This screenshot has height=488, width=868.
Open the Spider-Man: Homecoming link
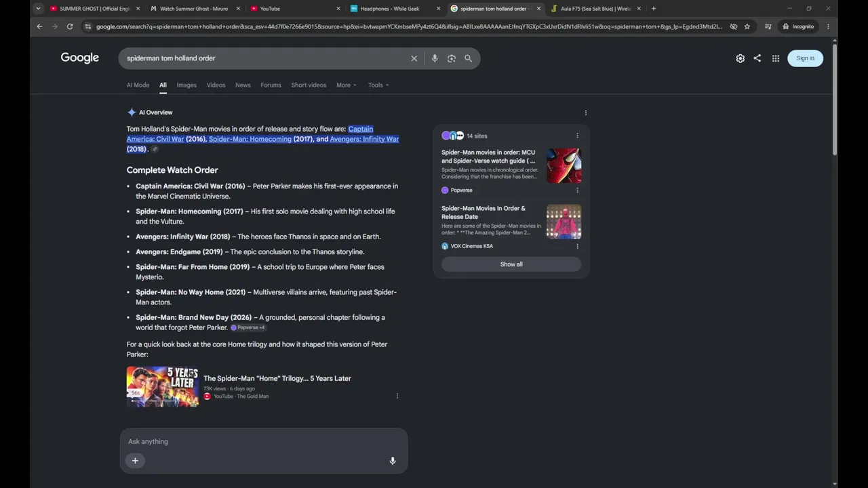click(x=250, y=139)
